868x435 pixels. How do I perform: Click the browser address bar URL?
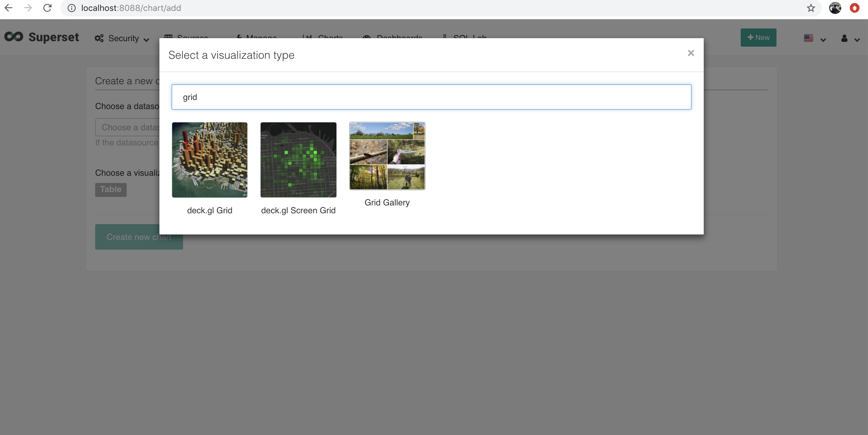pyautogui.click(x=131, y=8)
